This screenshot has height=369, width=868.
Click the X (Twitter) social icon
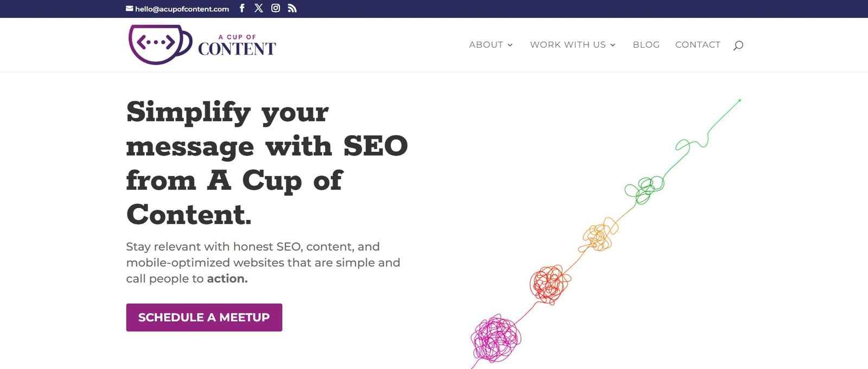(259, 8)
